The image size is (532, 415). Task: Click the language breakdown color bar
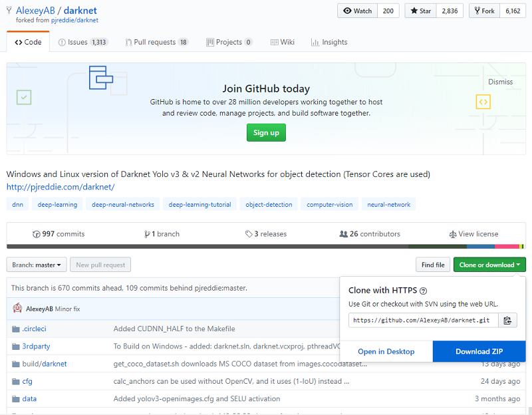click(266, 246)
